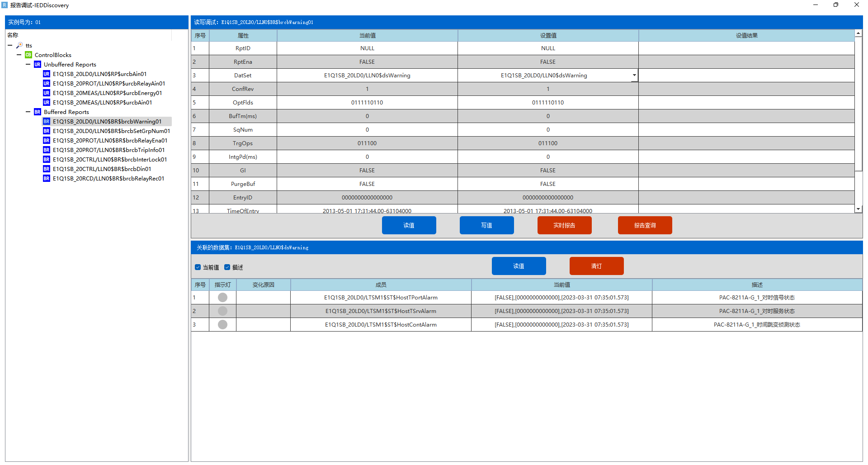Click BR icon beside brcbTripInfo01 report

pos(47,150)
